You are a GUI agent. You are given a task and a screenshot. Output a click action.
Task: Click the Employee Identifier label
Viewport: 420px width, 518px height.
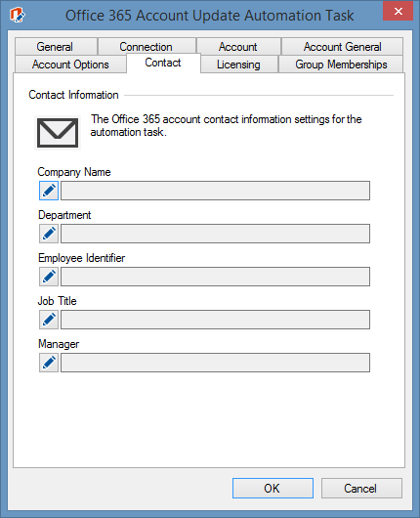(x=81, y=258)
